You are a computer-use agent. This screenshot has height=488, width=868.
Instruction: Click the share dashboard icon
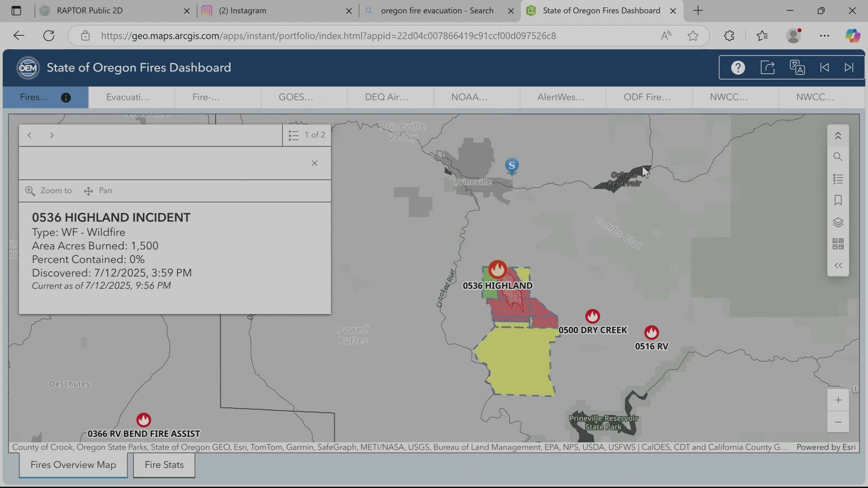tap(768, 68)
